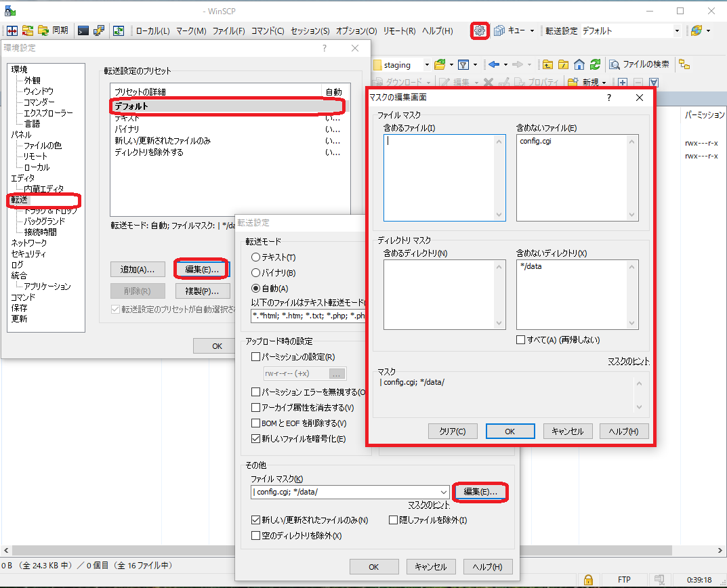This screenshot has height=588, width=727.
Task: Click キャンセル in mask editor dialog
Action: click(x=568, y=432)
